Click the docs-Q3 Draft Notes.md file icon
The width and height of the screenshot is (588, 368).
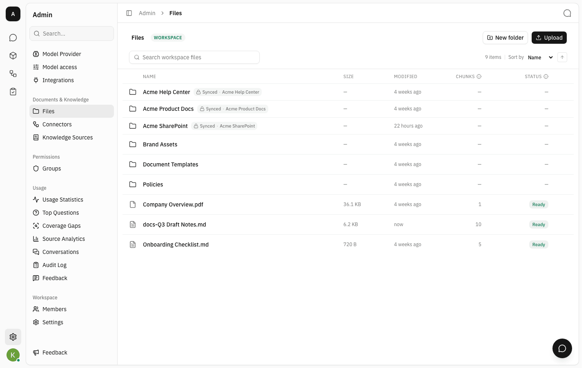(133, 224)
